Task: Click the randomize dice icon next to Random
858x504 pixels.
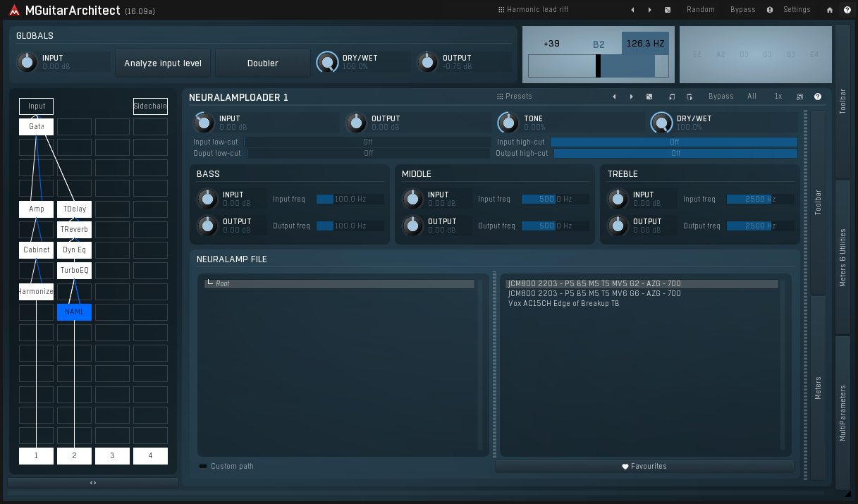Action: (x=668, y=10)
